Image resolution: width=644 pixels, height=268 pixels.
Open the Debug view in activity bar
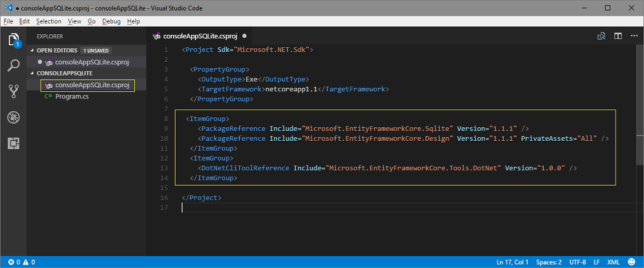coord(14,118)
